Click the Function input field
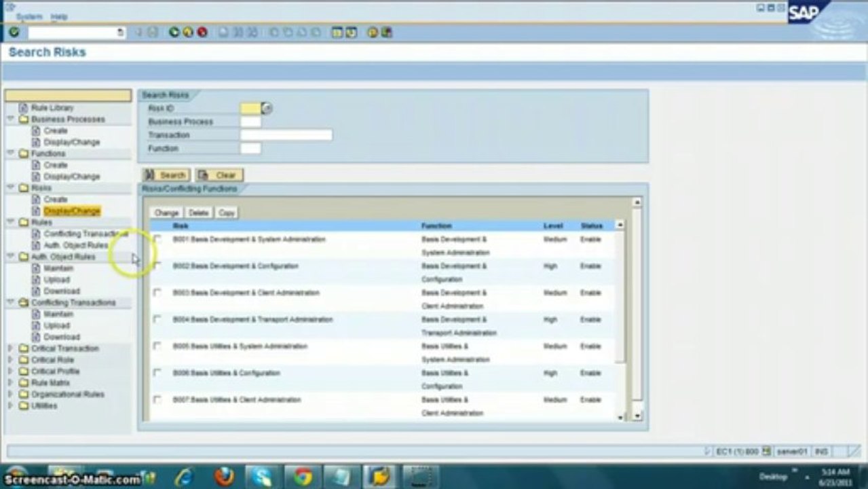This screenshot has height=489, width=868. (x=250, y=148)
